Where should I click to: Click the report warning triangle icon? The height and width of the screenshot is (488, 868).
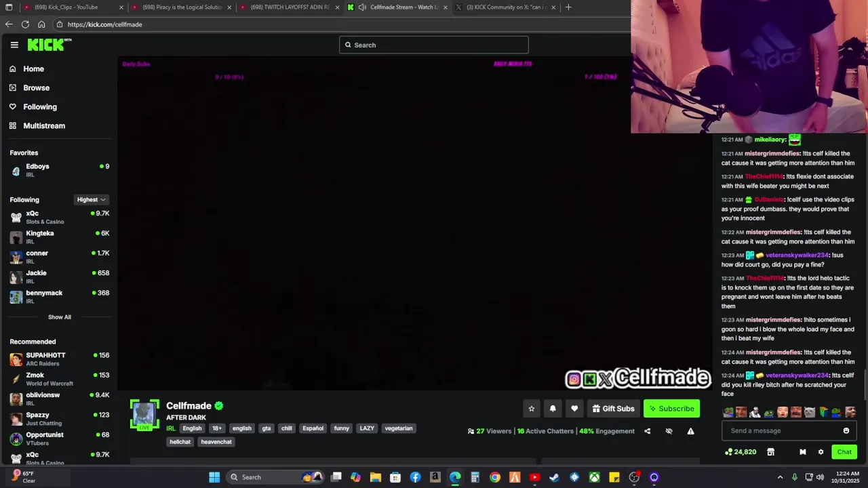point(690,431)
